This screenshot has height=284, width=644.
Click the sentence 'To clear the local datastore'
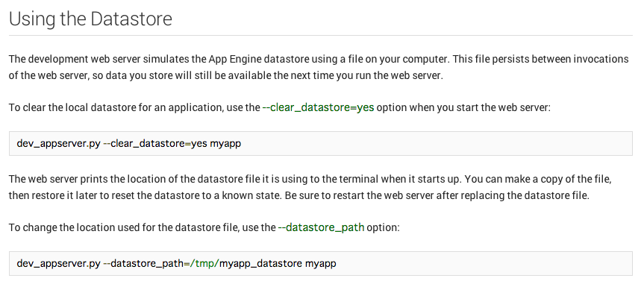click(279, 107)
